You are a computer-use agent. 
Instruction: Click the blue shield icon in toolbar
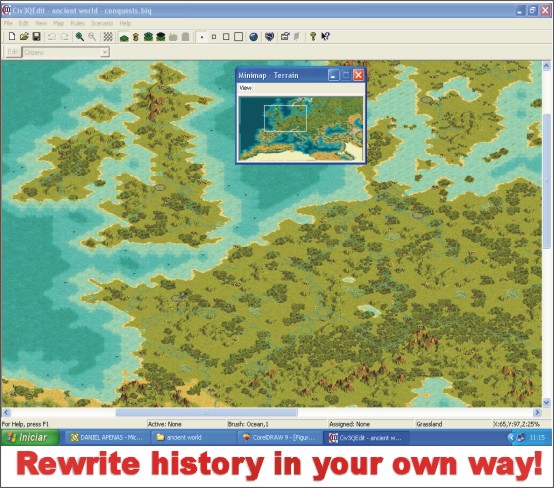pos(269,37)
